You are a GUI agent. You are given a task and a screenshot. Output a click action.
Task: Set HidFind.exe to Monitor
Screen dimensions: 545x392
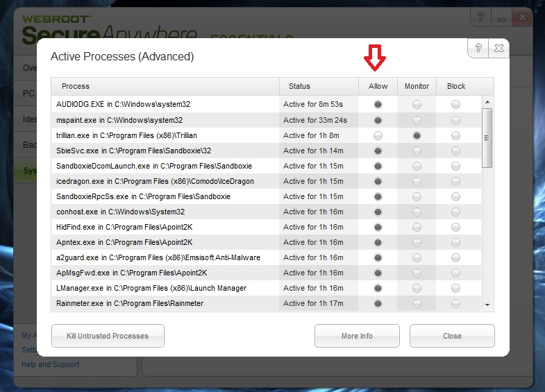pos(417,227)
